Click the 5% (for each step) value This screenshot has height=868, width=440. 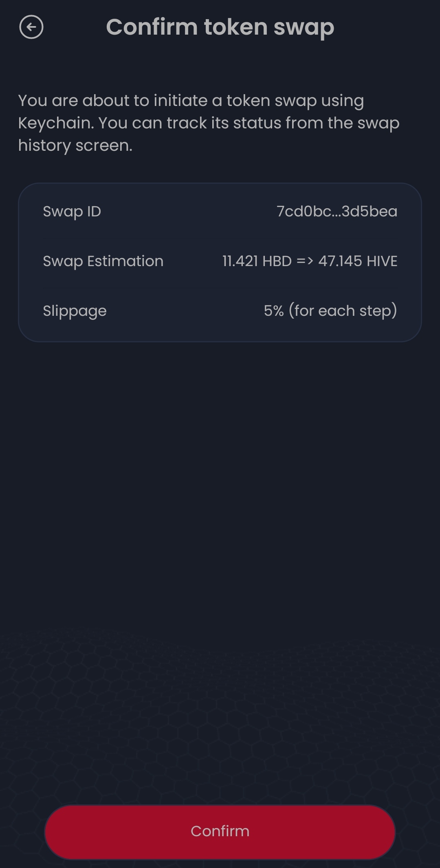click(x=330, y=311)
